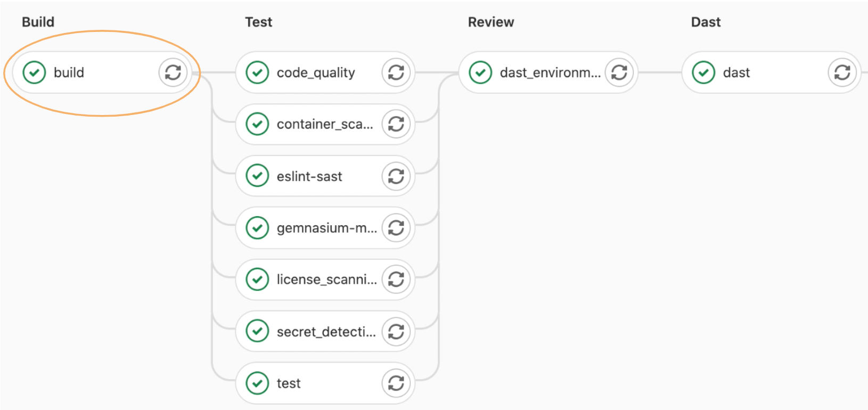Click the passed status icon on secret_detection
This screenshot has height=410, width=868.
(x=257, y=331)
